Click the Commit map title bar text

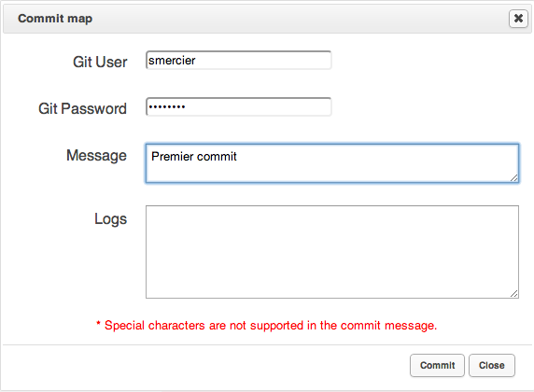tap(55, 19)
